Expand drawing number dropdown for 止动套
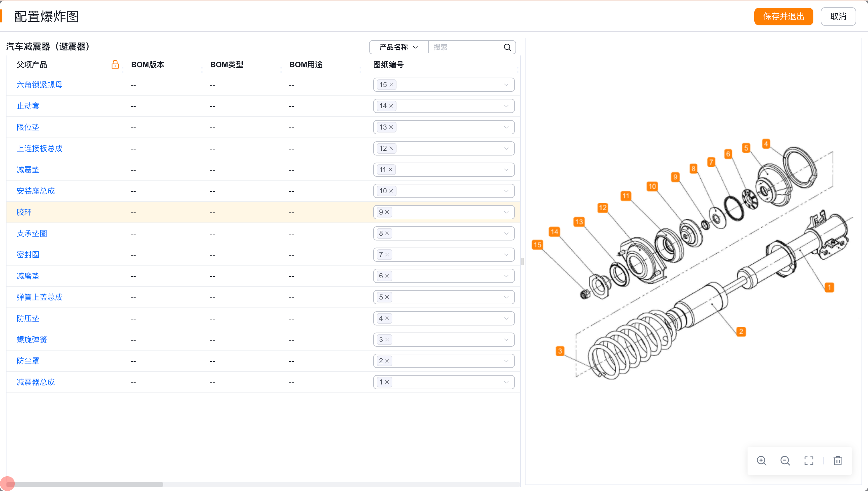The width and height of the screenshot is (868, 491). pyautogui.click(x=506, y=106)
